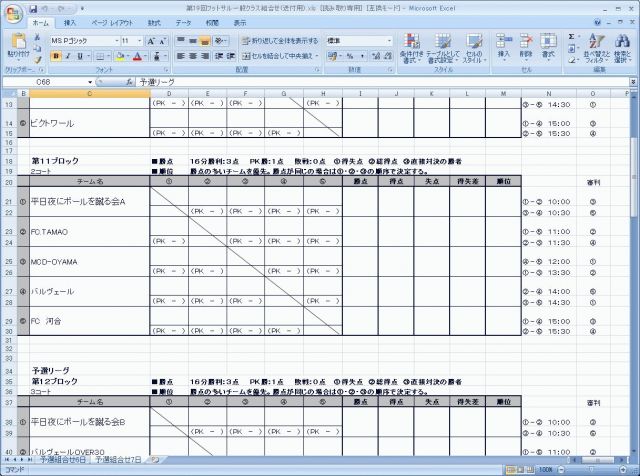Click Merge and Center (セルを結合して中央揃え) button
The image size is (640, 476).
point(279,57)
